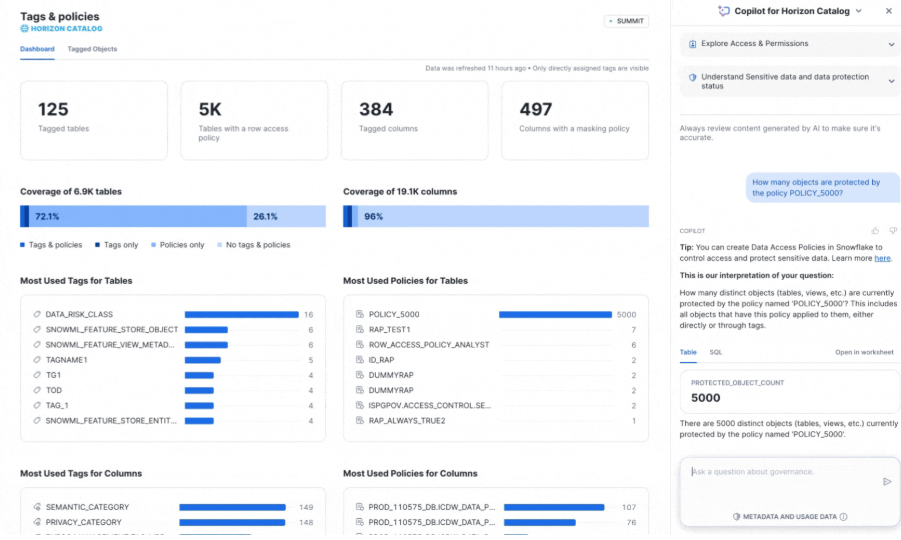
Task: Expand Understand Sensitive data and data protection status
Action: (891, 81)
